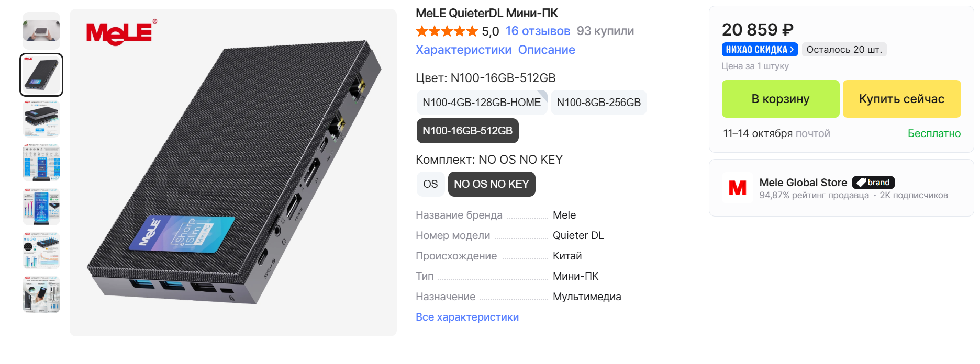Click the Купить сейчас button
This screenshot has width=980, height=364.
pyautogui.click(x=901, y=99)
